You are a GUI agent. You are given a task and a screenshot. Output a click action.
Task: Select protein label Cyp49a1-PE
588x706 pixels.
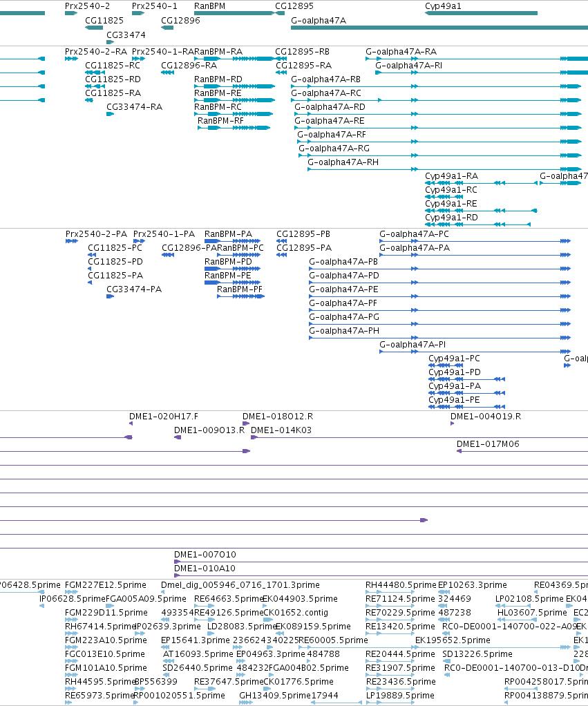coord(454,400)
